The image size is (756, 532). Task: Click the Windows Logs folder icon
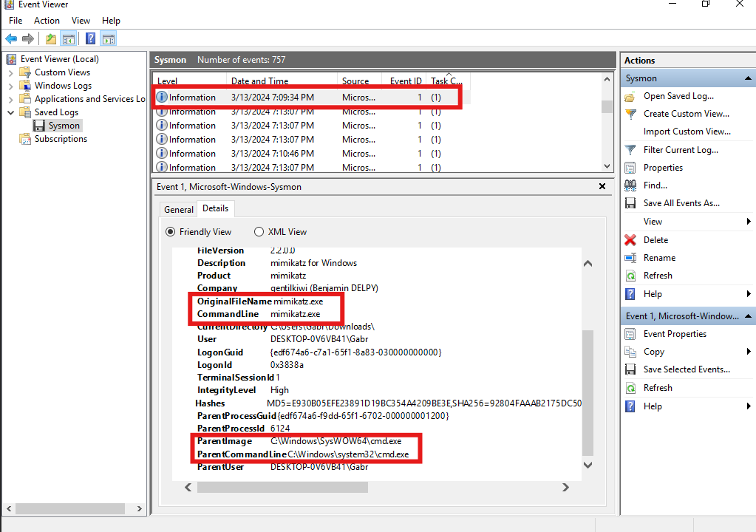(24, 85)
